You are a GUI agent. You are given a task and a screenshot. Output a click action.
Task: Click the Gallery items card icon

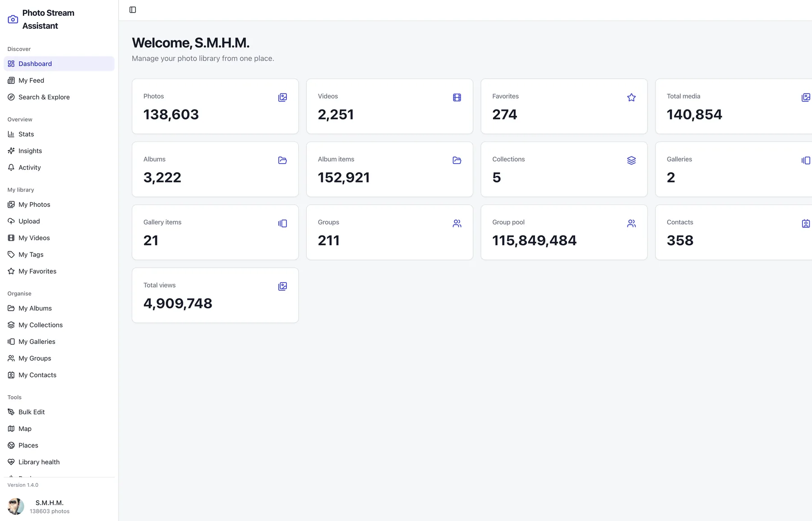(282, 224)
